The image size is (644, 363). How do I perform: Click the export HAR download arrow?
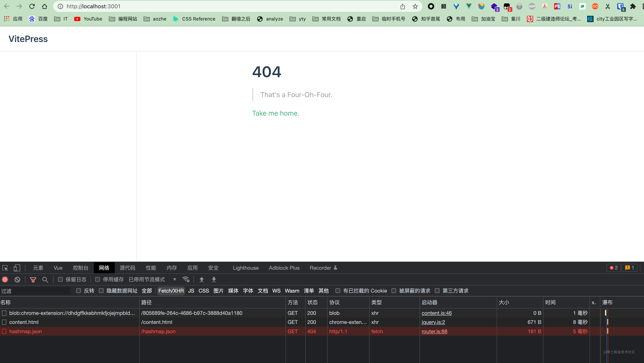coord(214,279)
